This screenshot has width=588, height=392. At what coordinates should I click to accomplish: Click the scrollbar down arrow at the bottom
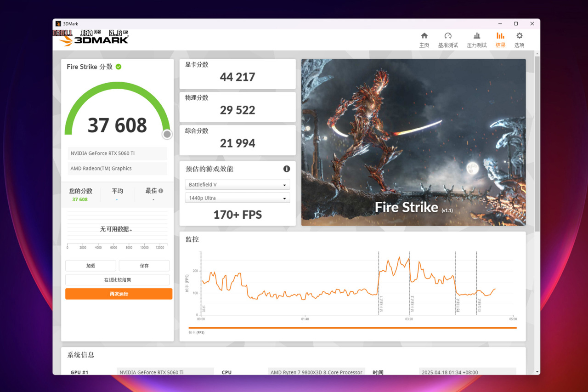coord(537,371)
